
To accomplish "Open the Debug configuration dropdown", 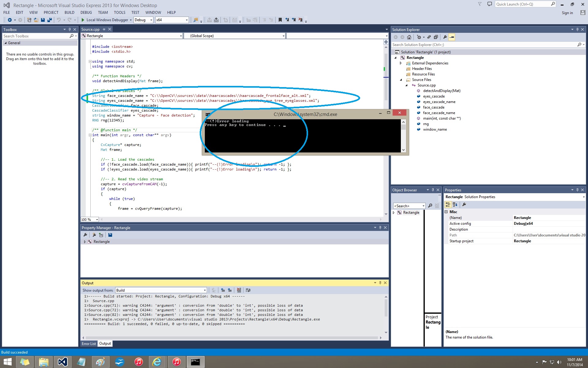I will (143, 20).
